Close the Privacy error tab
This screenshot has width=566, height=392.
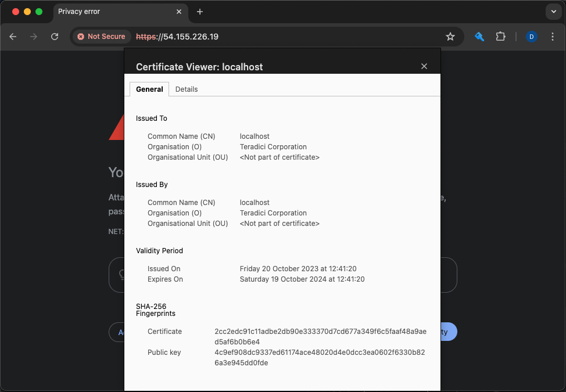179,12
